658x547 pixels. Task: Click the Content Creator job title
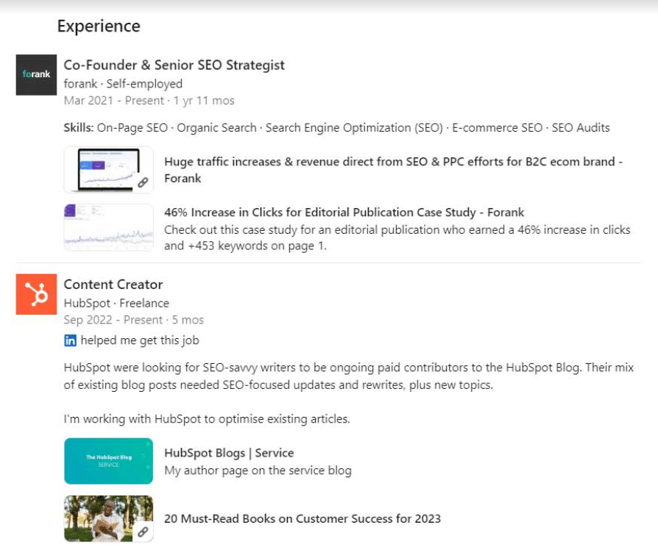pos(113,285)
